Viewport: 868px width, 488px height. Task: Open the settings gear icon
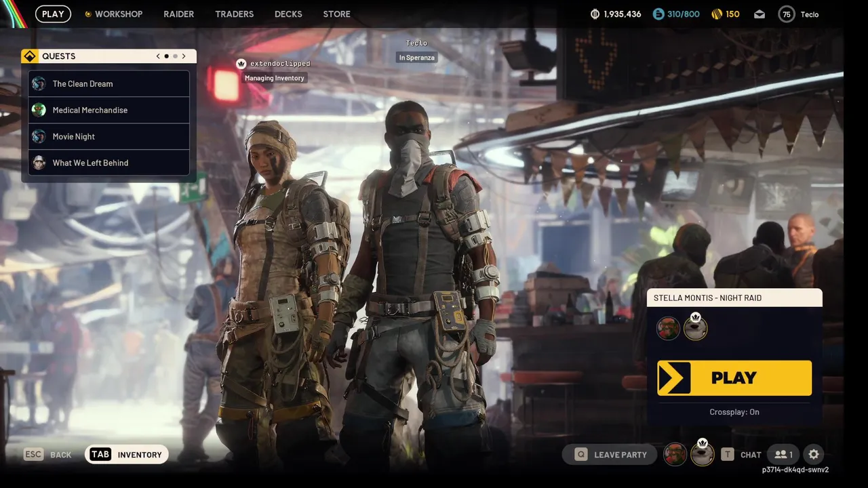coord(814,455)
